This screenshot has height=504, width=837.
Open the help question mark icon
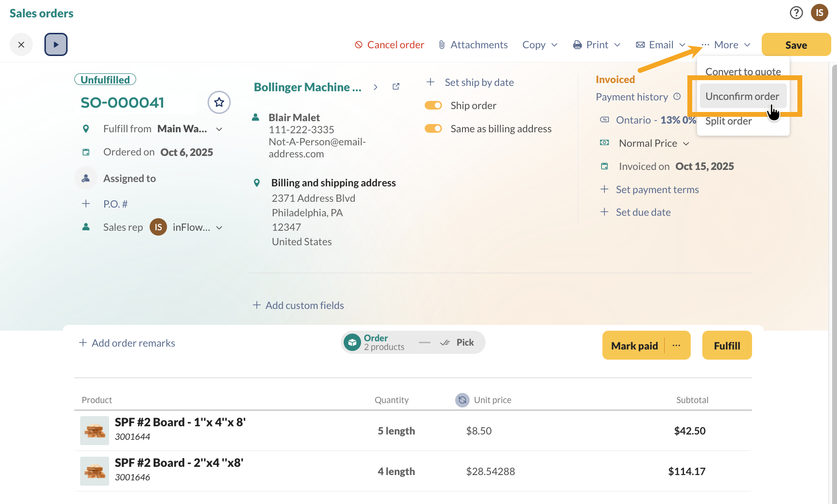(796, 13)
